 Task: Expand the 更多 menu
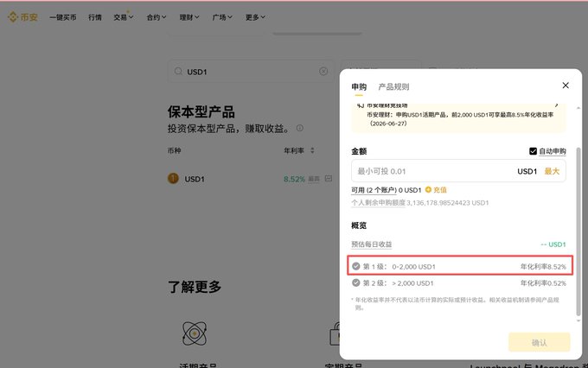click(x=255, y=17)
